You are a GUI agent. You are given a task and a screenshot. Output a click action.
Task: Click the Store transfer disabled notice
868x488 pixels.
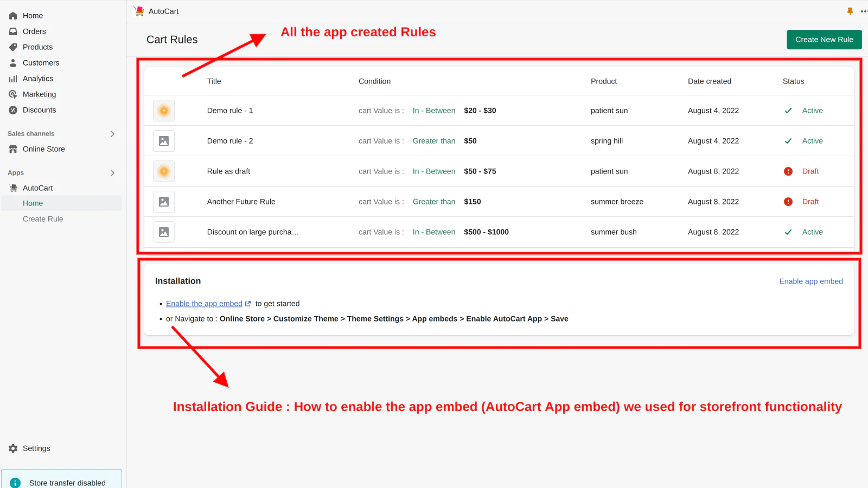(61, 480)
